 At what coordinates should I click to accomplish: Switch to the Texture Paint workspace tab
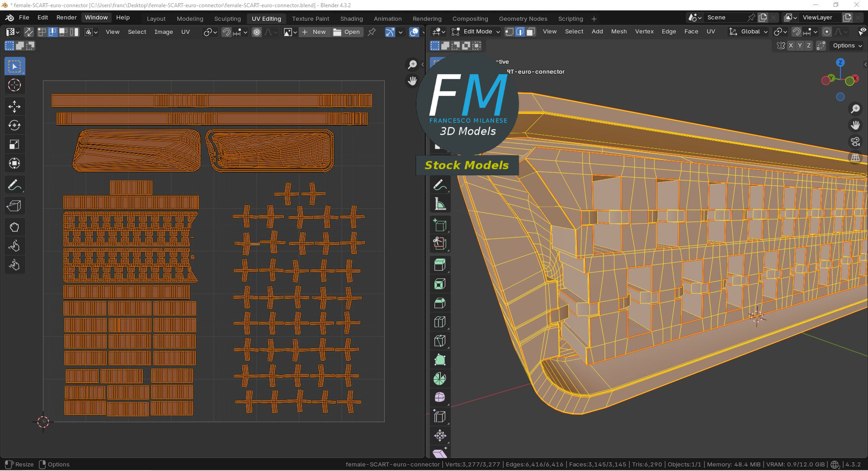tap(310, 19)
